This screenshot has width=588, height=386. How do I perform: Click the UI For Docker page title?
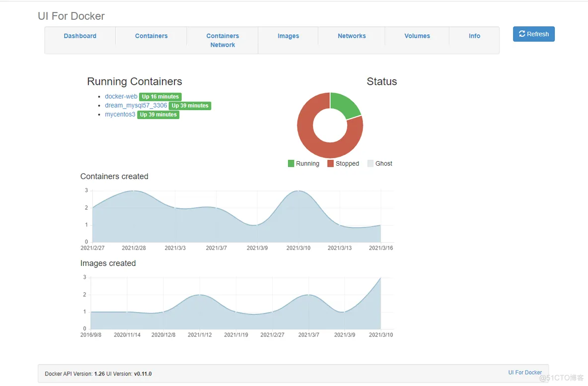pyautogui.click(x=71, y=16)
